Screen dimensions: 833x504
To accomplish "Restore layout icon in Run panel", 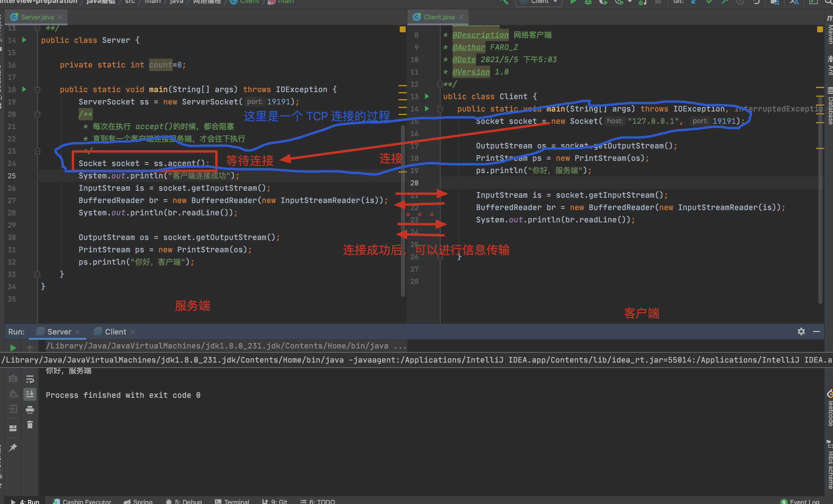I will [x=13, y=428].
